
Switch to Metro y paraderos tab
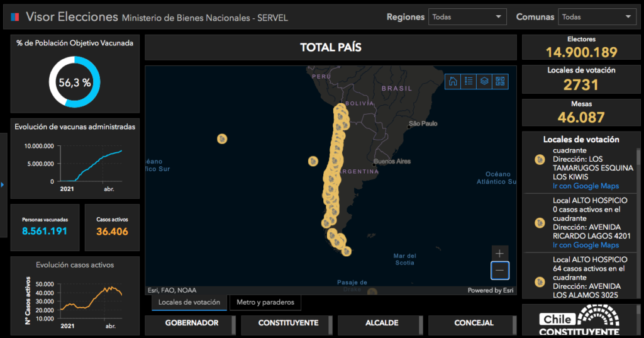265,303
